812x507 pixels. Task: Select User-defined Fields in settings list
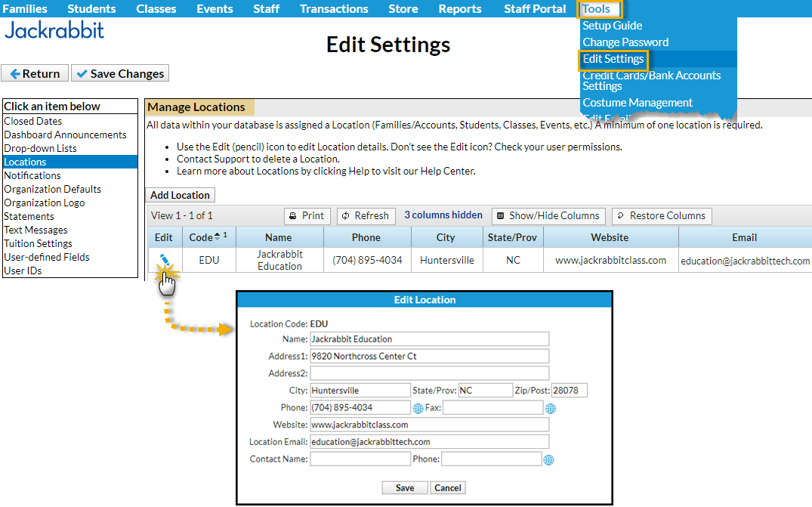pos(70,257)
